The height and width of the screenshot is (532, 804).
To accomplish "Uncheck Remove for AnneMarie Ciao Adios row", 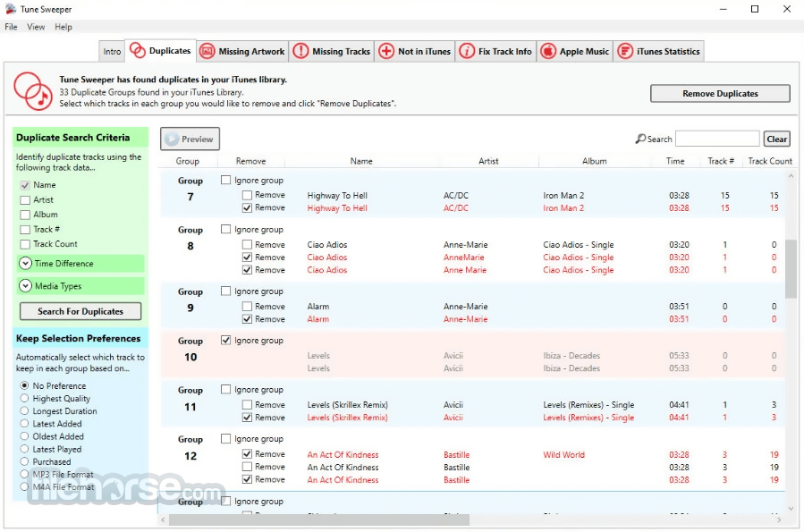I will coord(247,257).
